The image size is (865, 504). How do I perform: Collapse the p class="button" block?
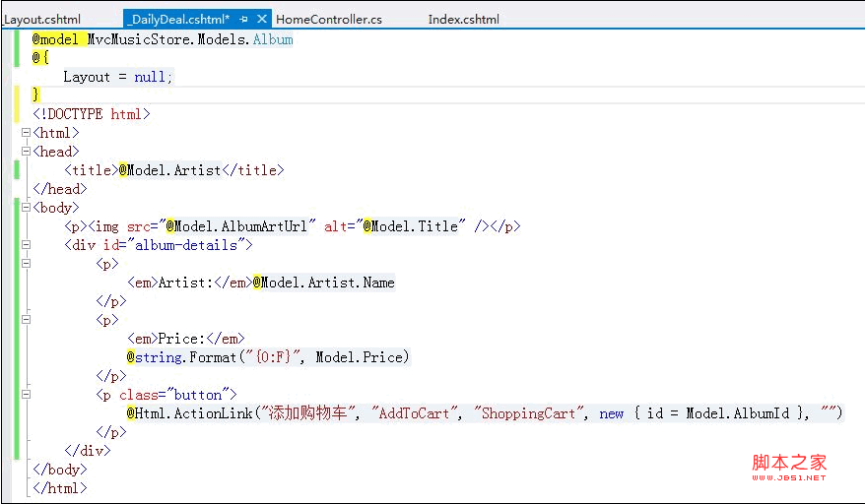coord(27,395)
